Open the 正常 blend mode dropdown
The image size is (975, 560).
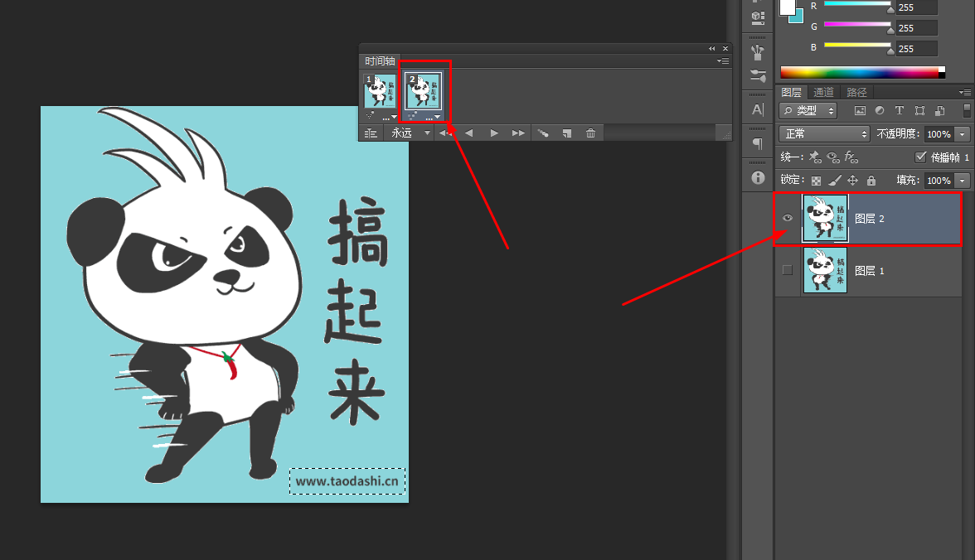[823, 133]
